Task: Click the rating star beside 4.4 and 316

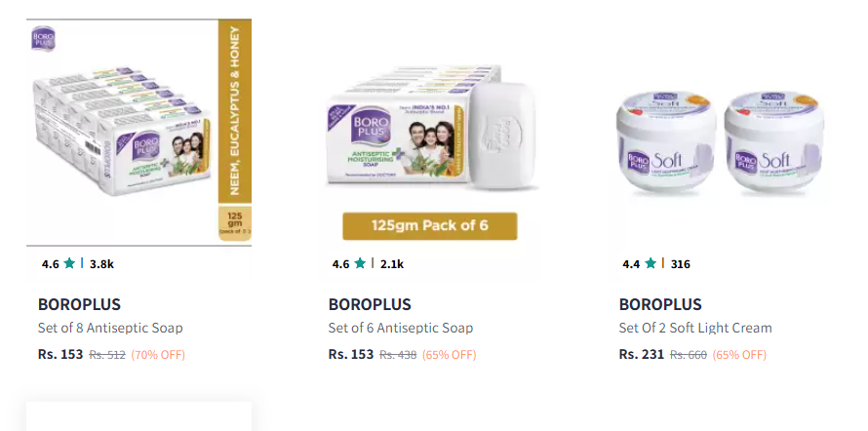Action: coord(651,263)
